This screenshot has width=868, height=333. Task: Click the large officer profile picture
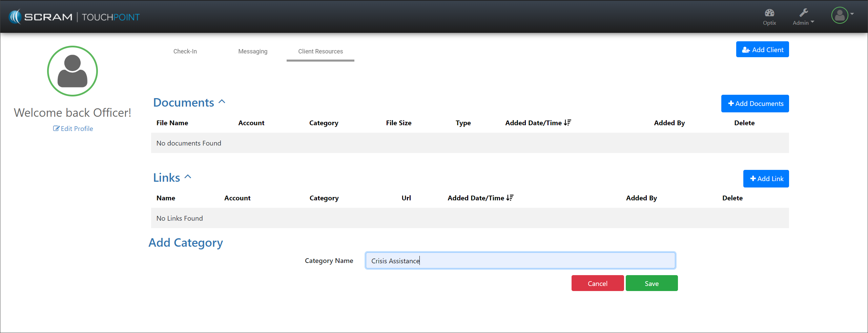(73, 71)
